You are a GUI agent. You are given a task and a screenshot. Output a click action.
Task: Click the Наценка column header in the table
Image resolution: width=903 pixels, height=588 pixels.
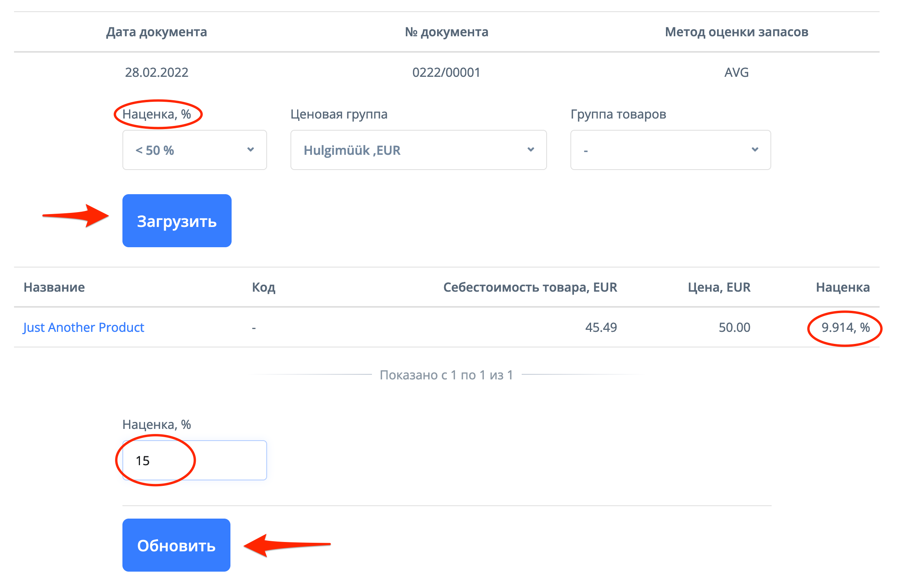843,287
